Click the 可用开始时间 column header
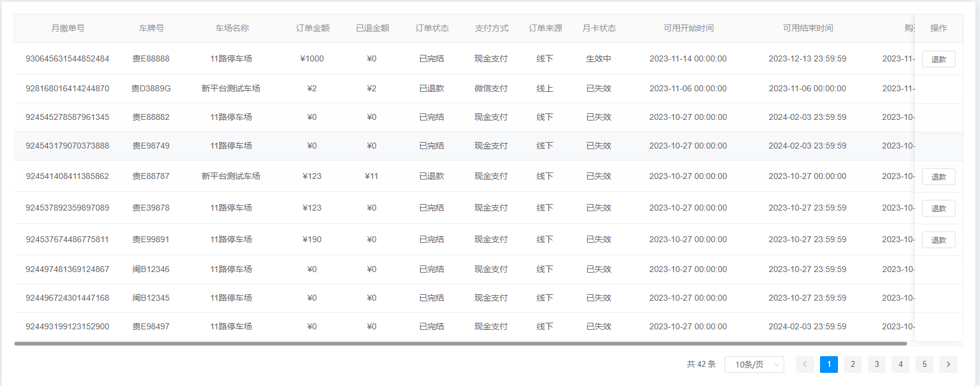The height and width of the screenshot is (386, 980). coord(688,28)
